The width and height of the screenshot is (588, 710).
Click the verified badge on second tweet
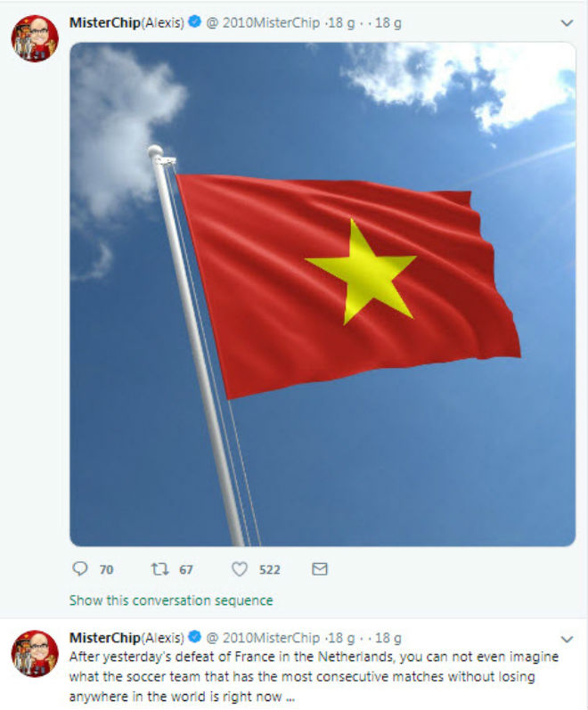coord(194,637)
